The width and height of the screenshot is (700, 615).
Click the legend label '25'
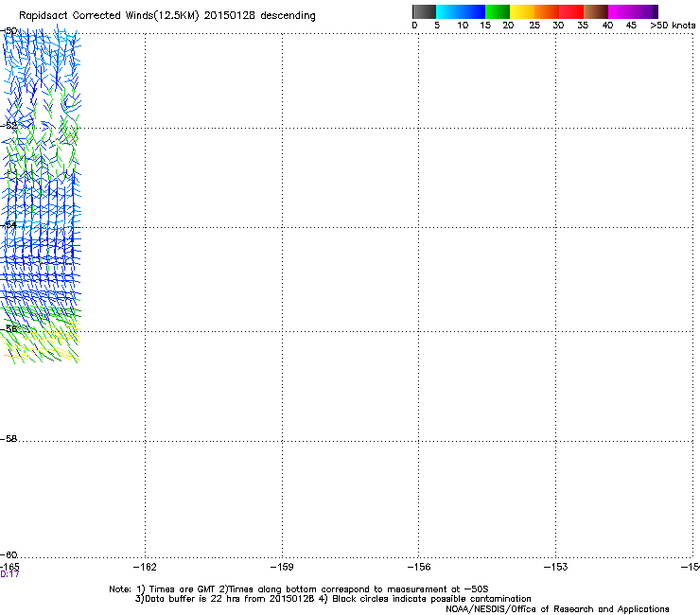coord(534,26)
